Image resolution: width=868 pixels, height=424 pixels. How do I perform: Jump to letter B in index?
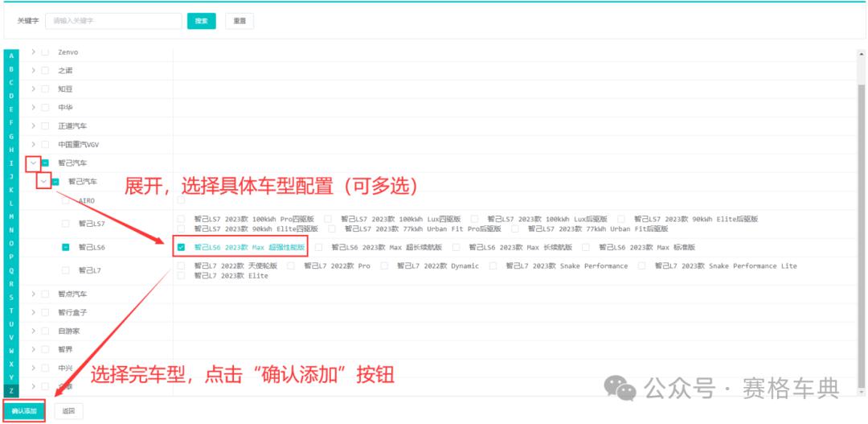coord(11,68)
